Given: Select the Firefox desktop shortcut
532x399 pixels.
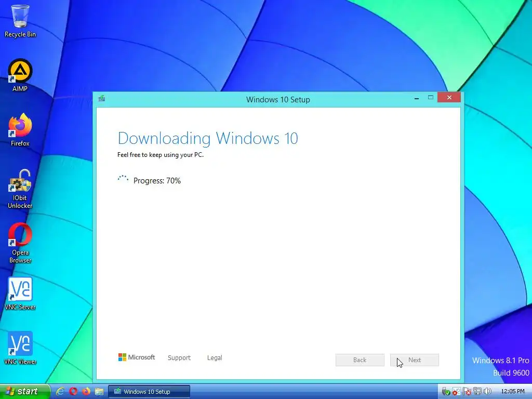Looking at the screenshot, I should [20, 129].
